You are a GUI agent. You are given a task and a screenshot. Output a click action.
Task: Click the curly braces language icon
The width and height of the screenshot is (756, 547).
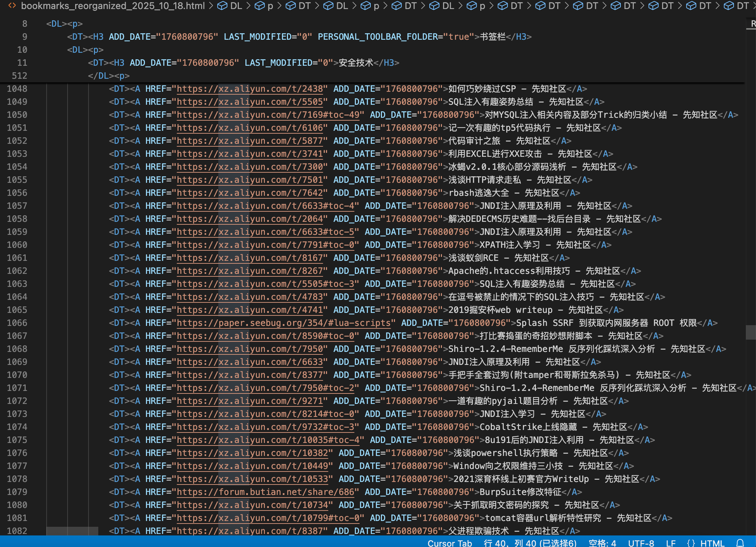(691, 543)
